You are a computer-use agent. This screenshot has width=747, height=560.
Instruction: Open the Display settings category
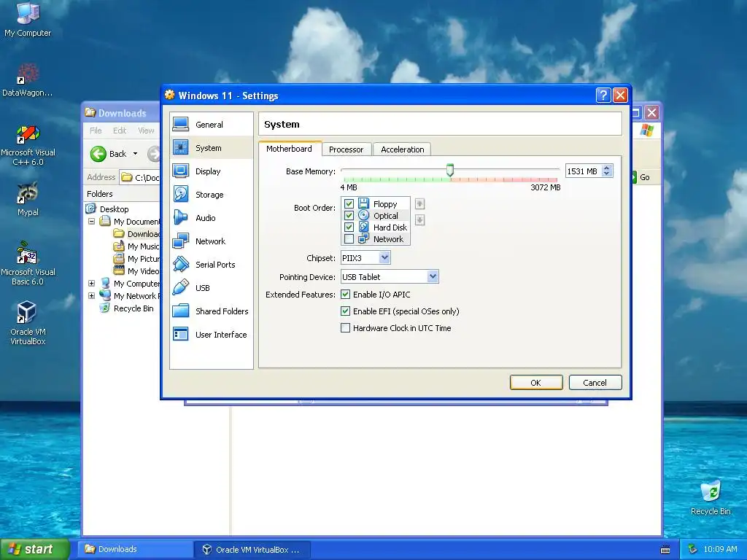211,171
